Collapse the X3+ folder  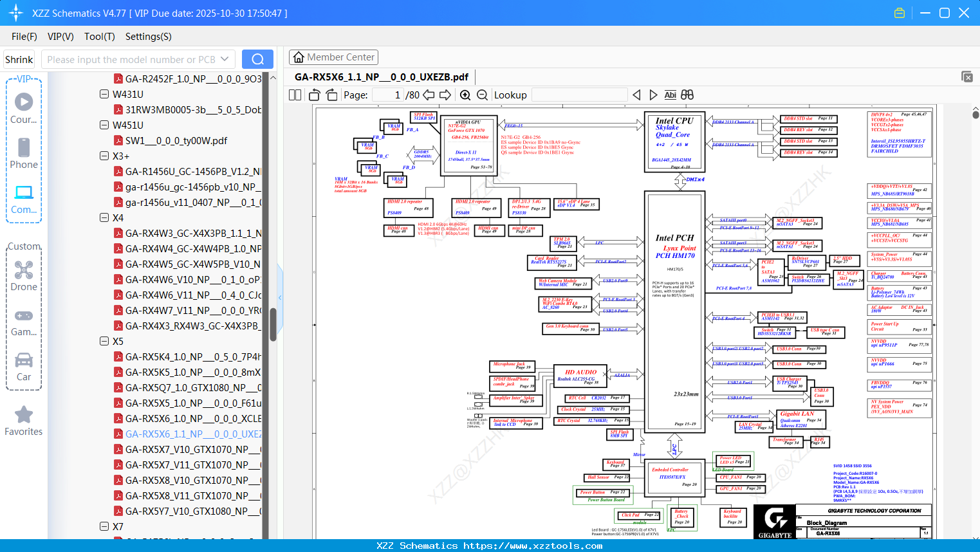[104, 156]
